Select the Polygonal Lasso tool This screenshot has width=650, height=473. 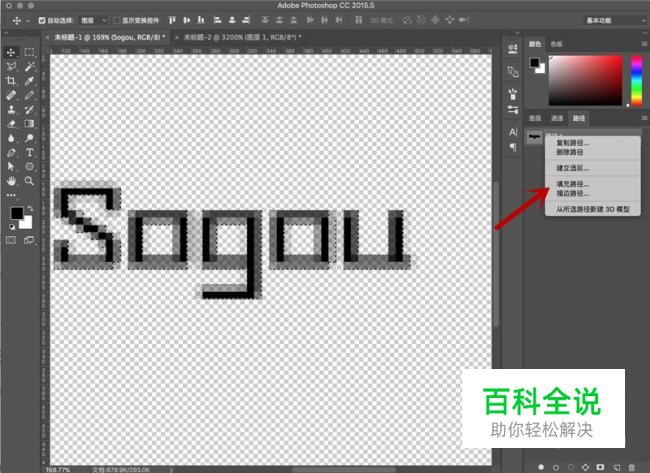click(x=11, y=66)
